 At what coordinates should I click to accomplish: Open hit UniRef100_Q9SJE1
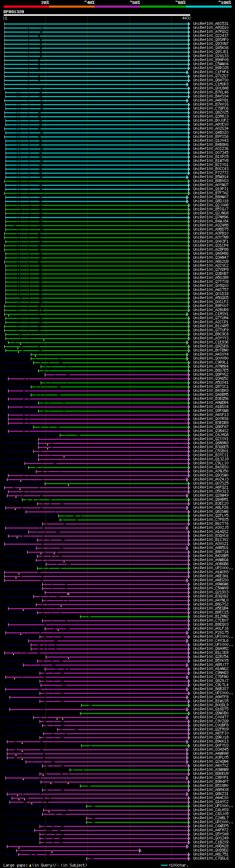tap(211, 52)
